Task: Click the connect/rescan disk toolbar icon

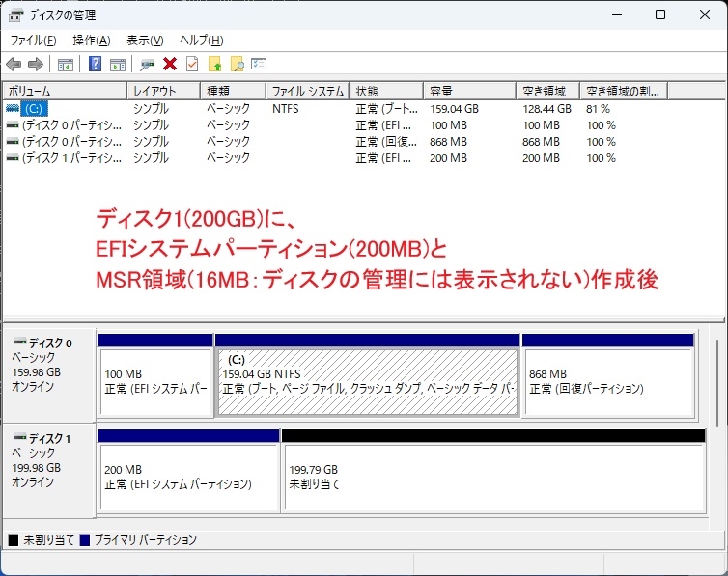Action: tap(147, 64)
